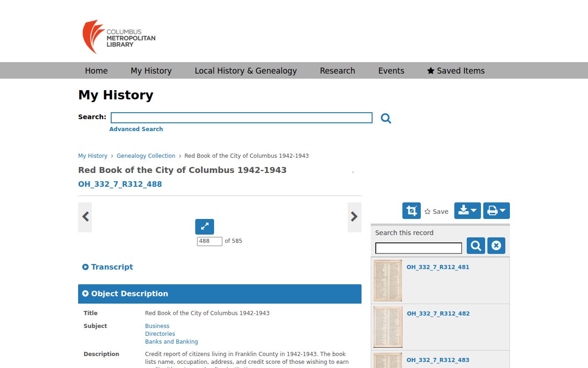588x368 pixels.
Task: Click the OH_332_7_R312_483 page link
Action: click(x=438, y=360)
